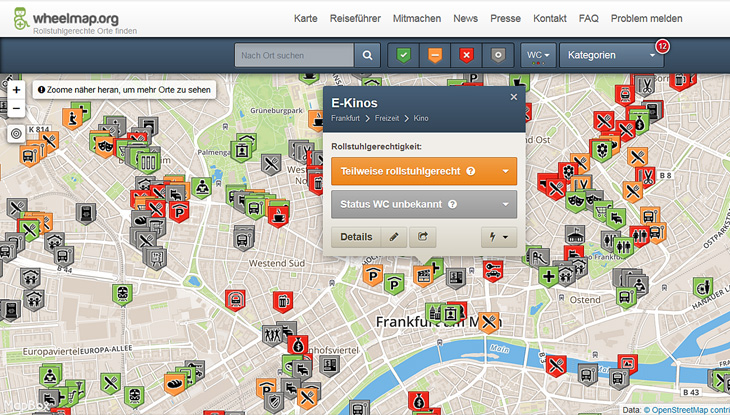Click the locate-me target button
The image size is (730, 415).
(x=16, y=134)
